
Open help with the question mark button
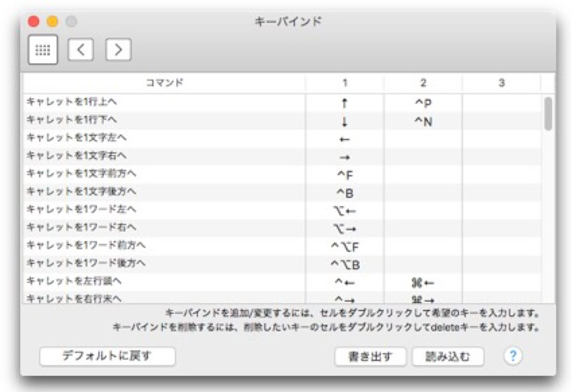513,356
